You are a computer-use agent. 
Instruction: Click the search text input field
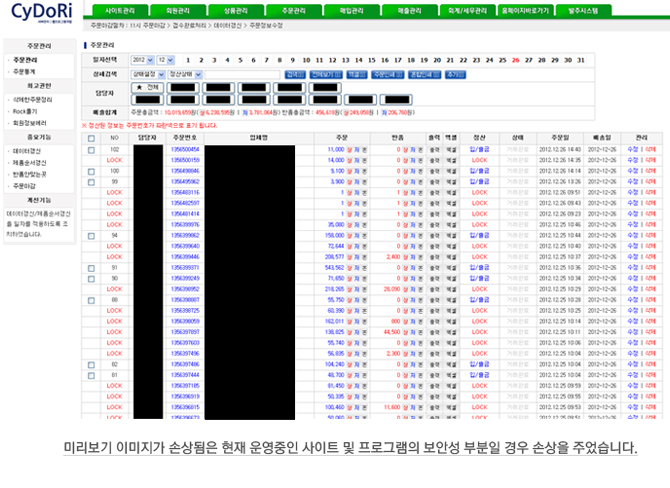click(240, 74)
